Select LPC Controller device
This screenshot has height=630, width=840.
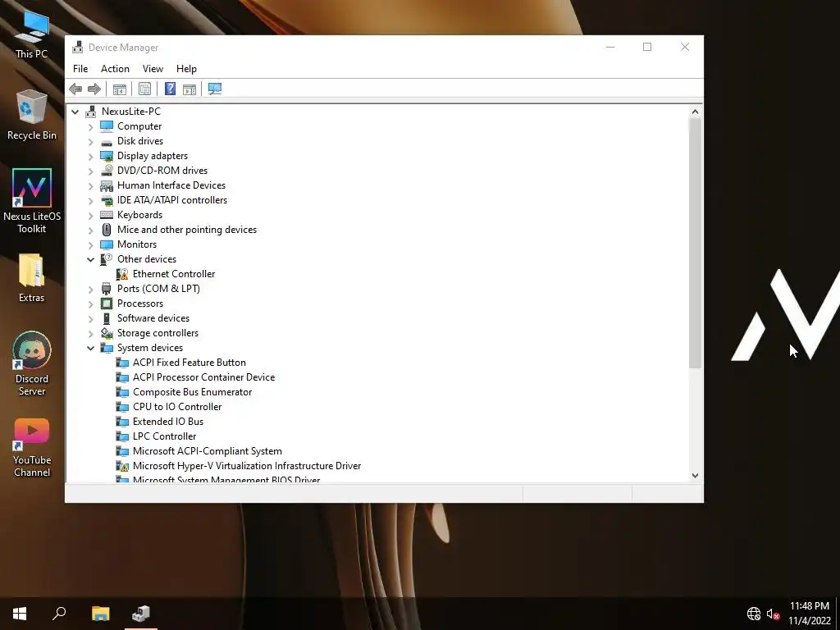point(164,436)
